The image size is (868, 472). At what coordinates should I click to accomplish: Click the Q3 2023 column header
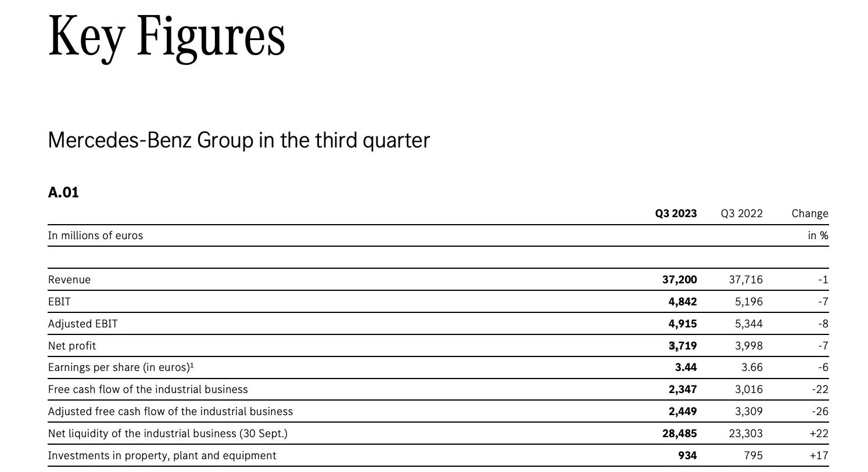(x=676, y=214)
